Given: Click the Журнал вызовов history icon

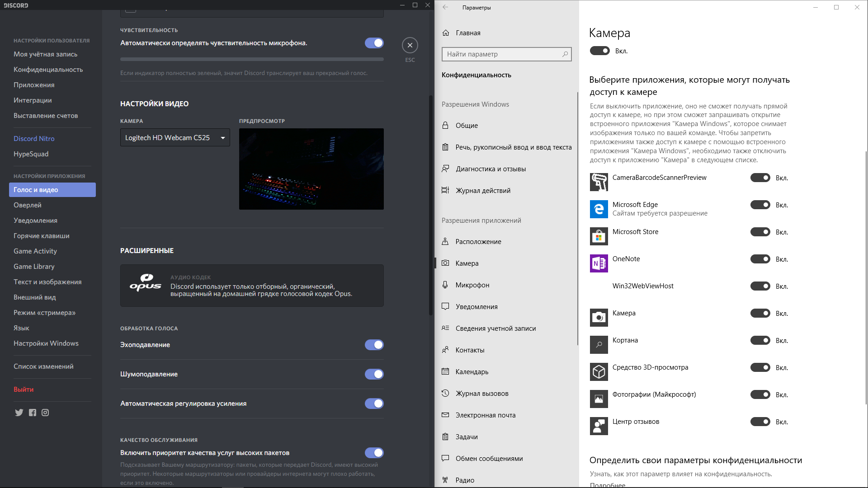Looking at the screenshot, I should point(445,393).
